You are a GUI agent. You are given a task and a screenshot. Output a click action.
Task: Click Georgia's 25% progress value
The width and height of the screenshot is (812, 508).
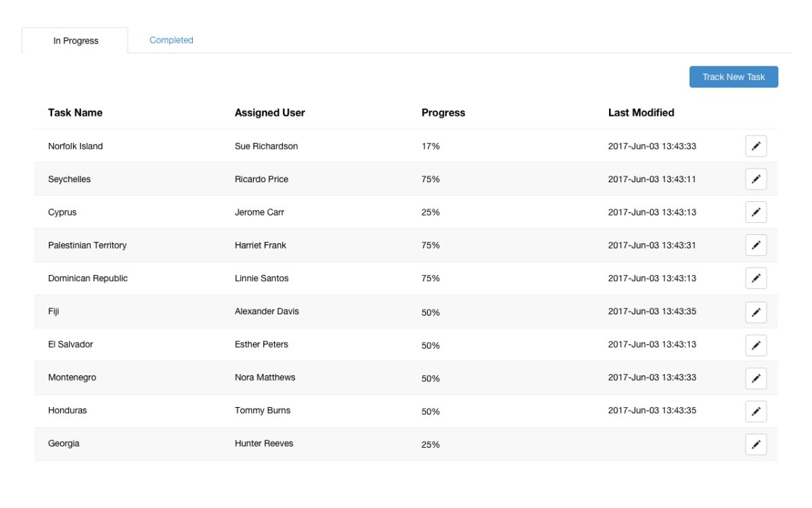(x=430, y=445)
